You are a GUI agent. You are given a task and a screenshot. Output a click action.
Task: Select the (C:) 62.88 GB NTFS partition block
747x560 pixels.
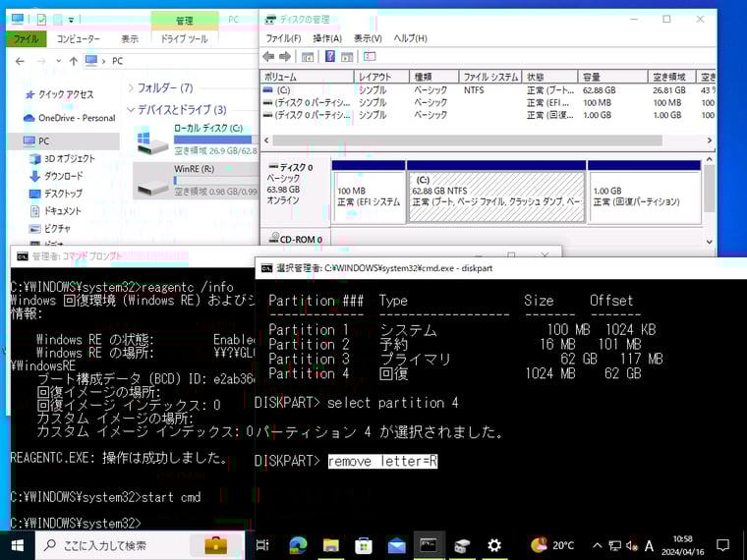(496, 193)
